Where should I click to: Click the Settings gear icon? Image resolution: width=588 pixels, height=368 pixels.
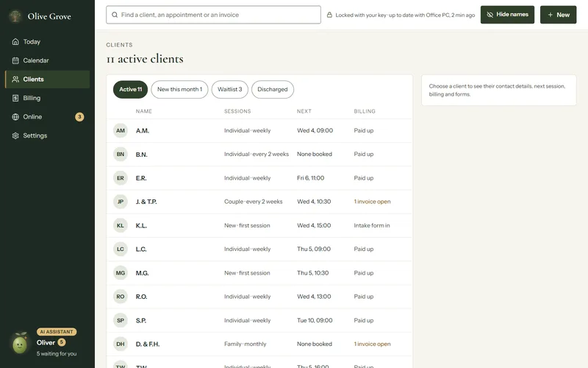[15, 135]
